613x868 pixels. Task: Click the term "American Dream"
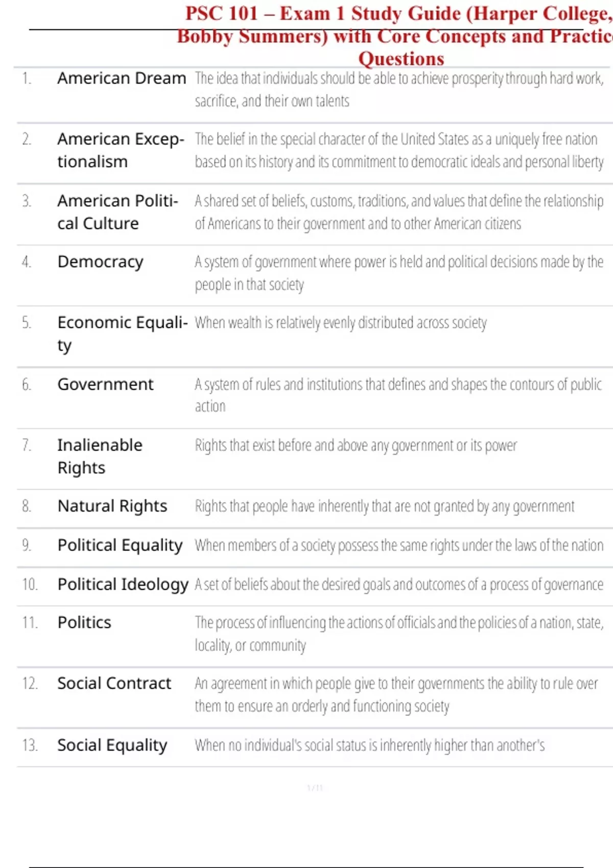click(x=122, y=79)
